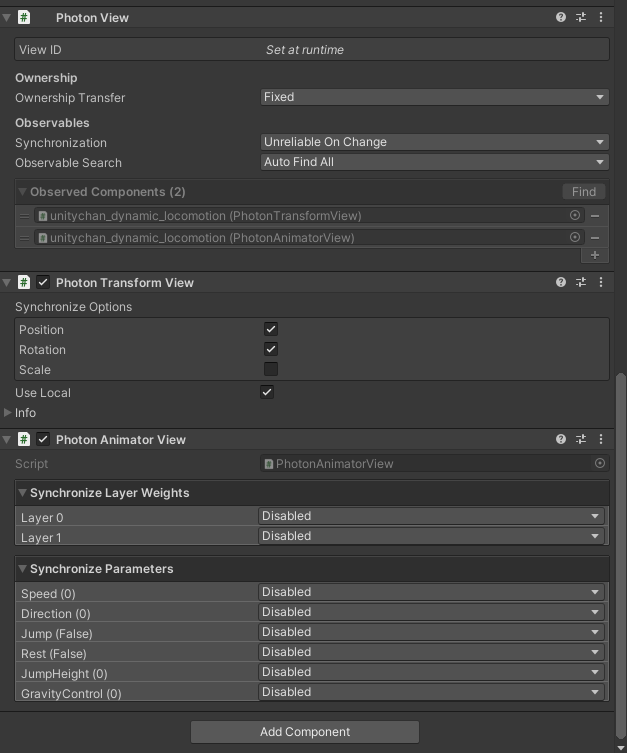
Task: Grab reorder handle of PhotonTransformView row
Action: point(24,216)
